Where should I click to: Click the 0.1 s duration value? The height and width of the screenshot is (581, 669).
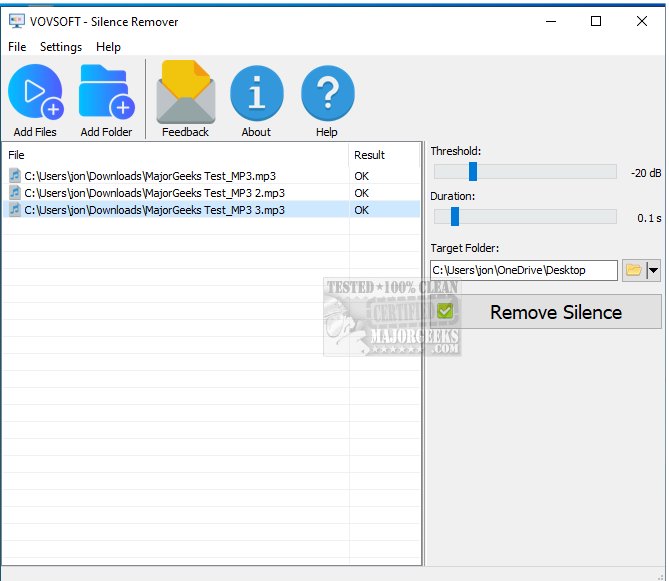[x=649, y=218]
